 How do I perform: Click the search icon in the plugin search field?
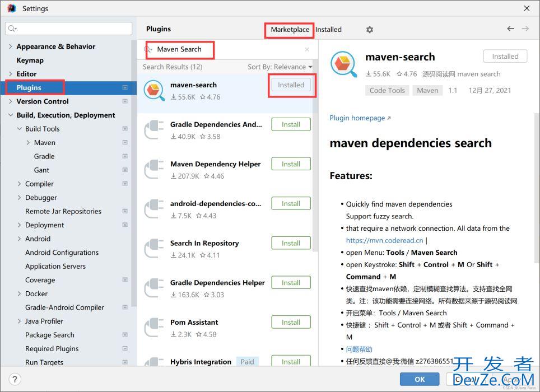(x=147, y=49)
